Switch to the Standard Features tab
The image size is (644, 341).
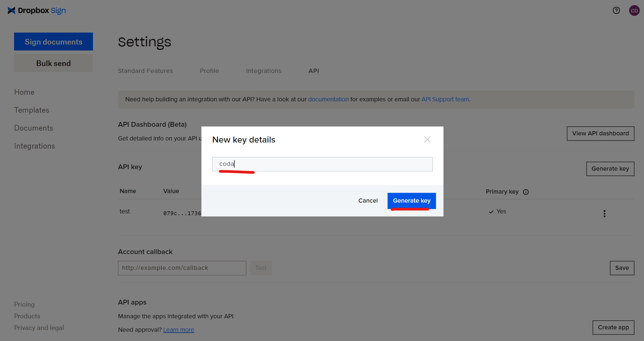coord(145,71)
